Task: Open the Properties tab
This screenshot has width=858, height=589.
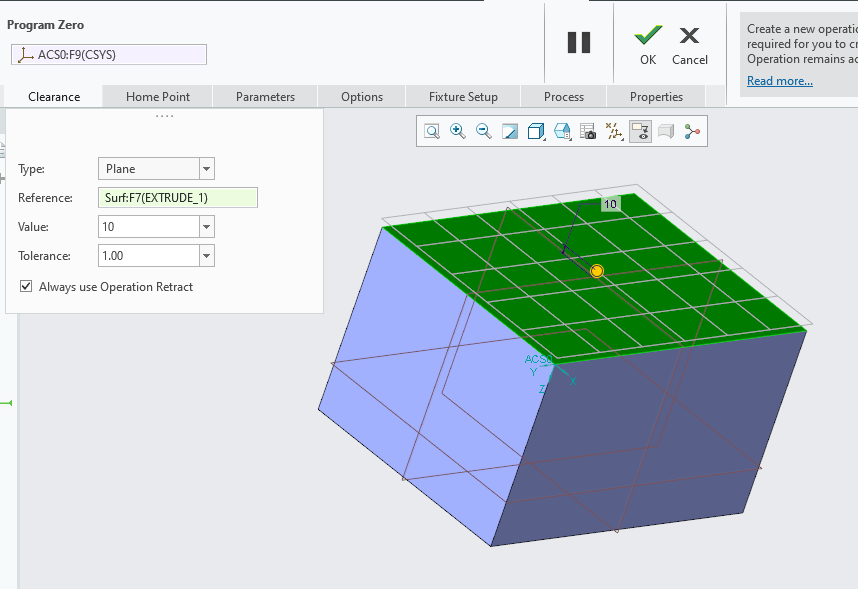Action: coord(656,97)
